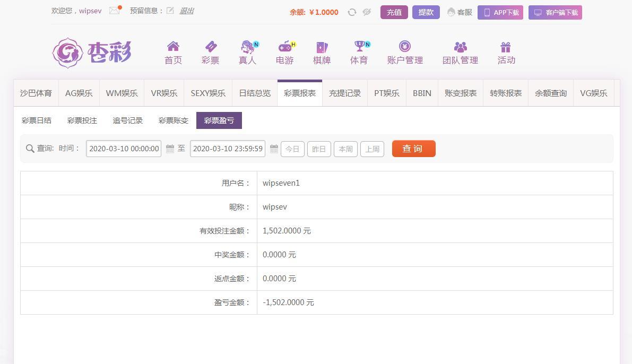Click the 退出 logout link
Image resolution: width=632 pixels, height=364 pixels.
click(x=186, y=11)
